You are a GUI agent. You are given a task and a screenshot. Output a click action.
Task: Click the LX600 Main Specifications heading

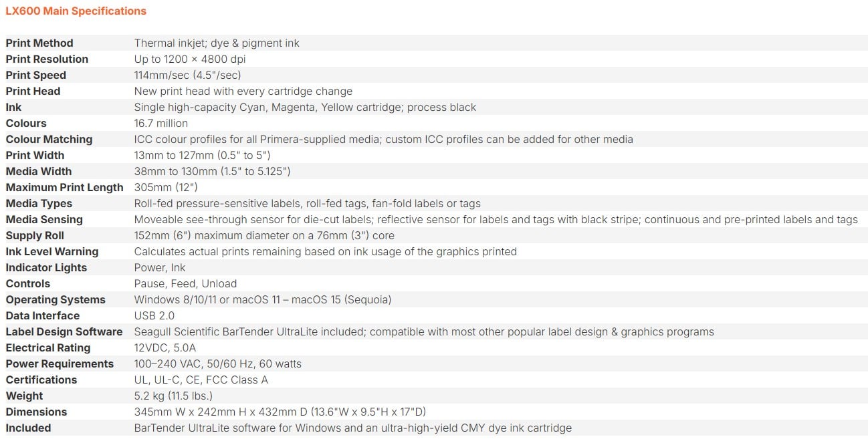[x=76, y=11]
